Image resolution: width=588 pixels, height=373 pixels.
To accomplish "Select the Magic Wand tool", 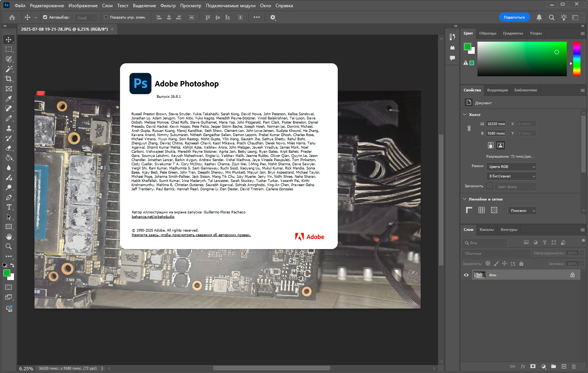I will coord(9,69).
